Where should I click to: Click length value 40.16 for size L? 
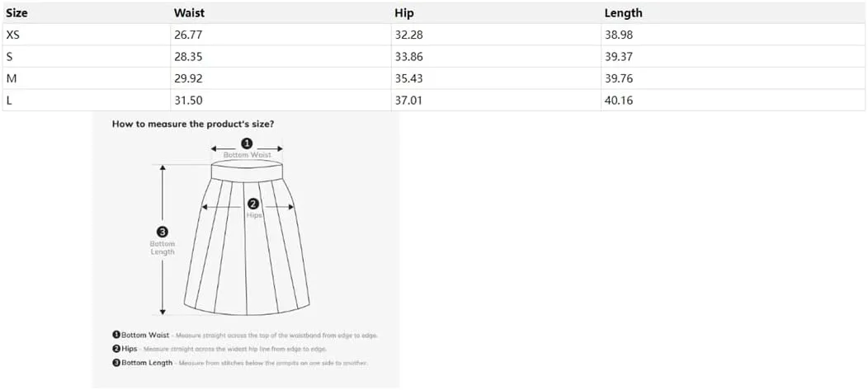tap(619, 101)
